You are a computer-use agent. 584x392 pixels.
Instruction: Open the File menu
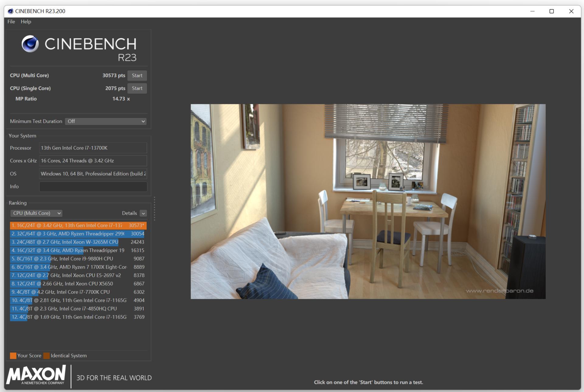click(11, 22)
